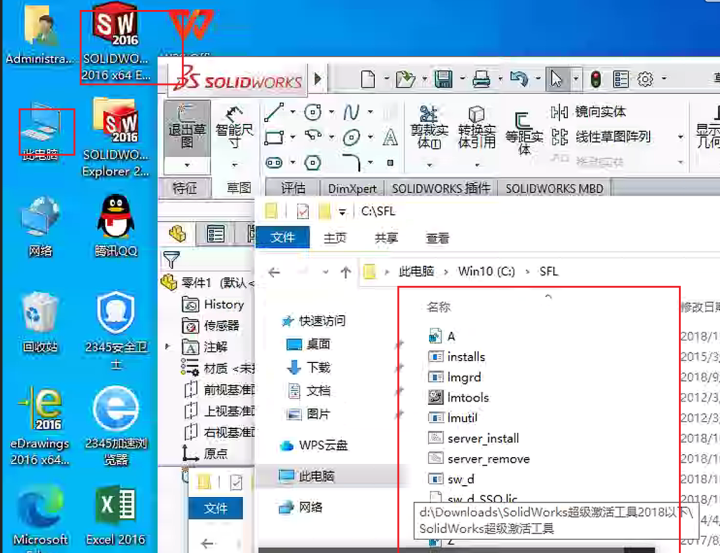The height and width of the screenshot is (553, 720).
Task: Click the Rebuild traffic light icon
Action: [596, 79]
